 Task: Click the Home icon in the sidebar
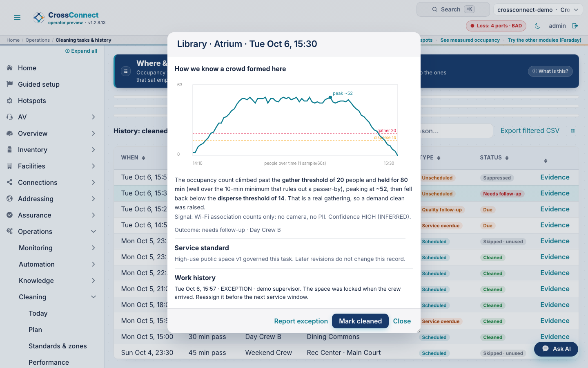[10, 68]
